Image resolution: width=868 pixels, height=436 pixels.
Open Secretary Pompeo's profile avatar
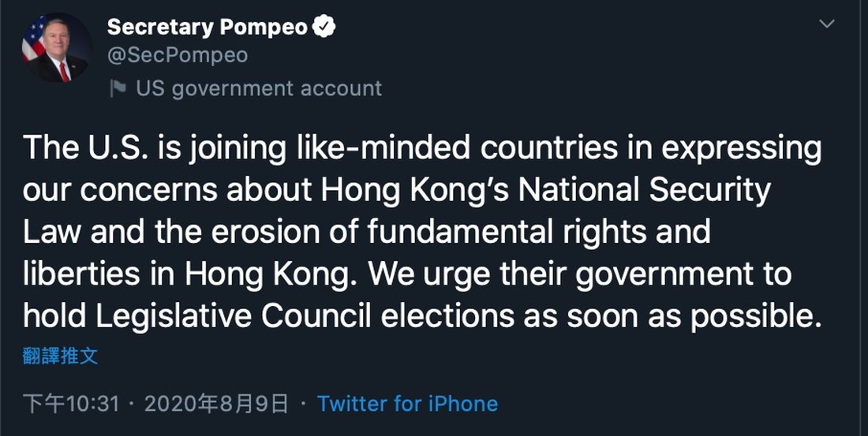56,49
